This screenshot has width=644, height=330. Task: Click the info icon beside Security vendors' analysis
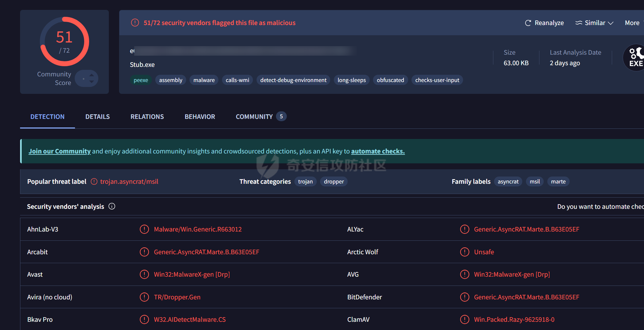pyautogui.click(x=112, y=206)
